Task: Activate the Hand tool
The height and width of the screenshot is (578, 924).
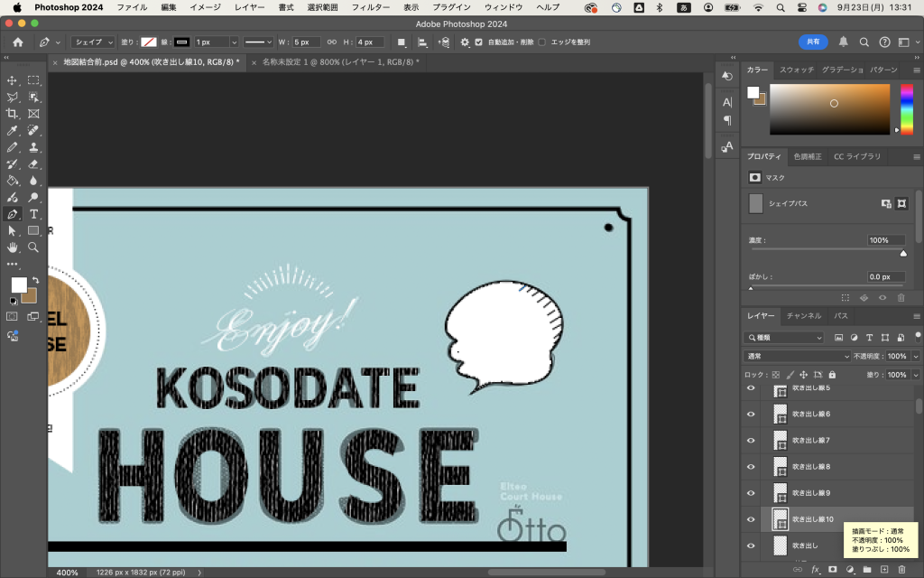Action: pyautogui.click(x=13, y=247)
